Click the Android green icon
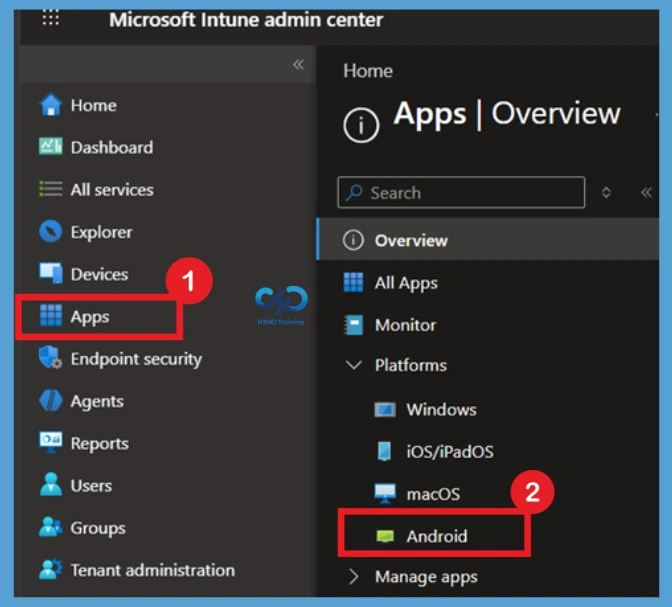672x607 pixels. 385,536
